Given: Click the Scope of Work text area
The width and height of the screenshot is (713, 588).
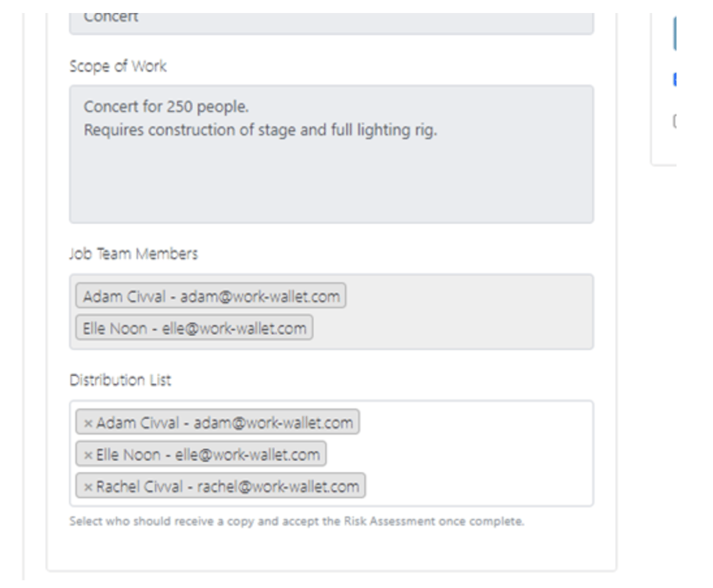Looking at the screenshot, I should tap(331, 154).
